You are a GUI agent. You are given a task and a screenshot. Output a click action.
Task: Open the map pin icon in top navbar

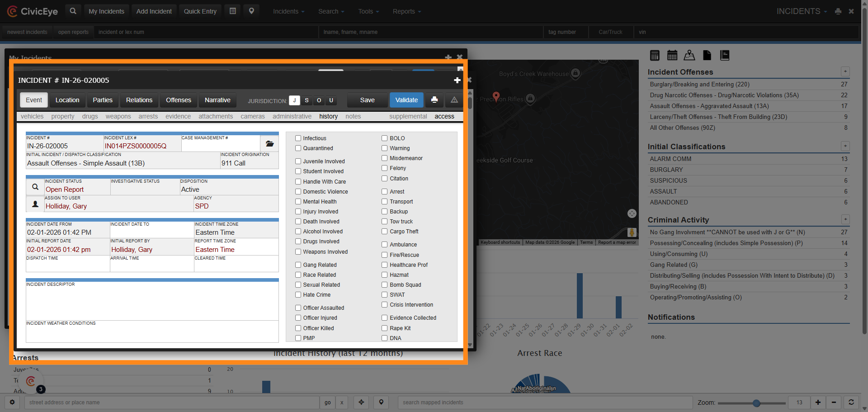[251, 11]
